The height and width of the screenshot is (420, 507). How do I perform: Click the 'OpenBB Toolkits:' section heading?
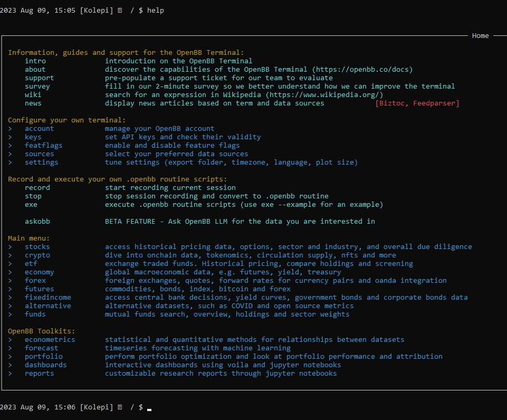point(41,331)
